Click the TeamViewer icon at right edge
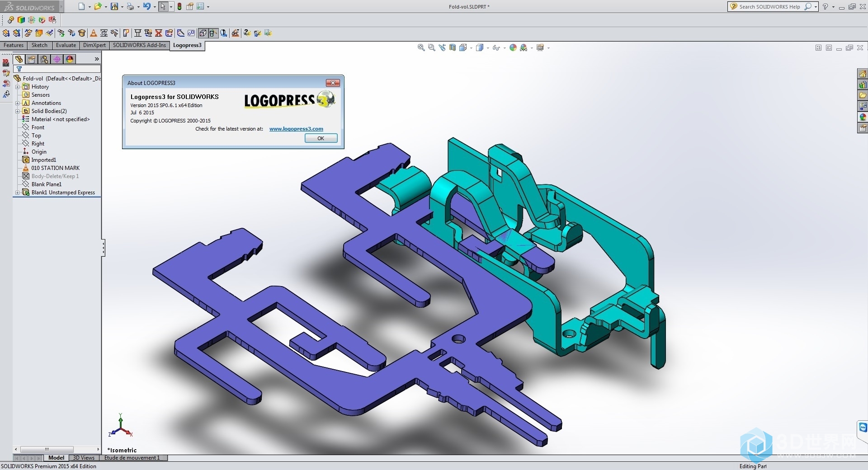868x470 pixels. pyautogui.click(x=863, y=427)
